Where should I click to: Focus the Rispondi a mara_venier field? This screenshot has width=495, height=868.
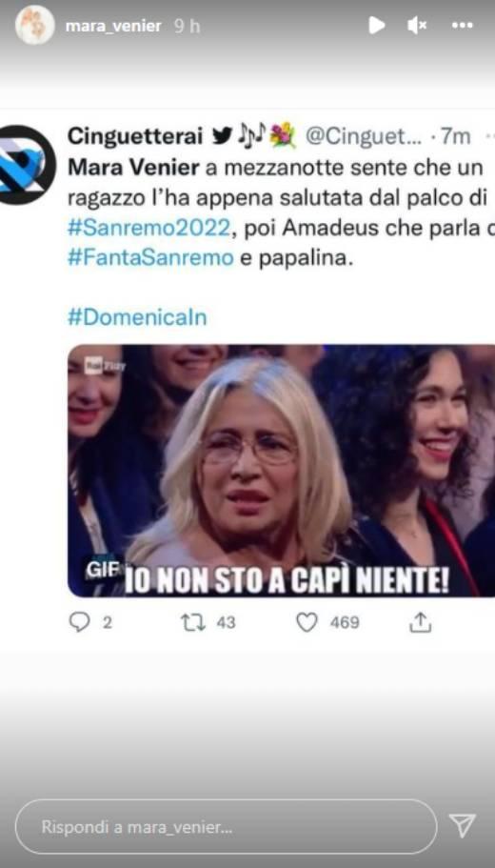pos(226,827)
